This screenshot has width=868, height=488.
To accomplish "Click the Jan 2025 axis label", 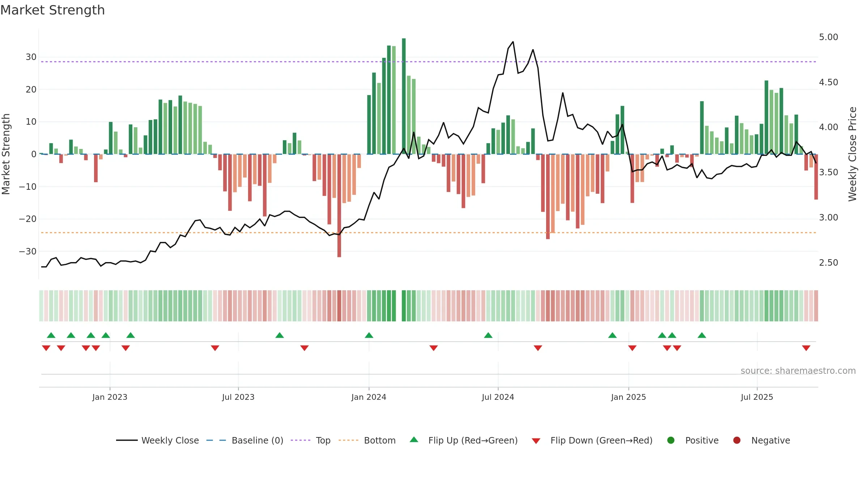I will coord(629,397).
